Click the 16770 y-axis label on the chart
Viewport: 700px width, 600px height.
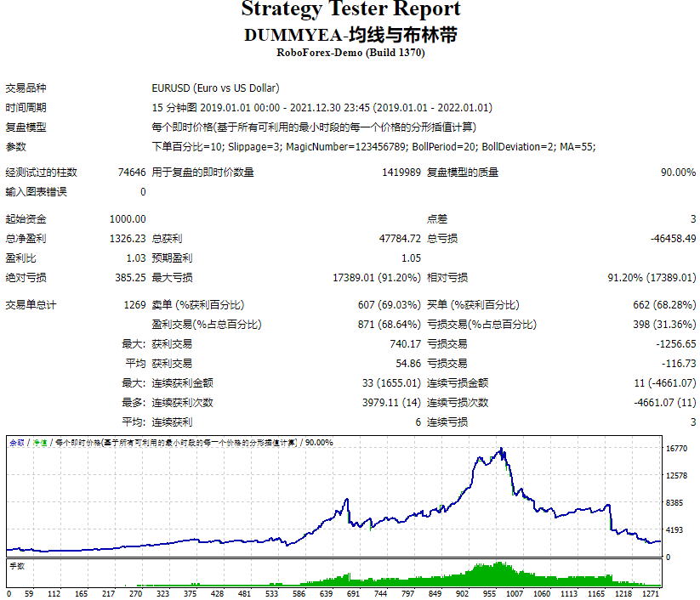click(676, 449)
